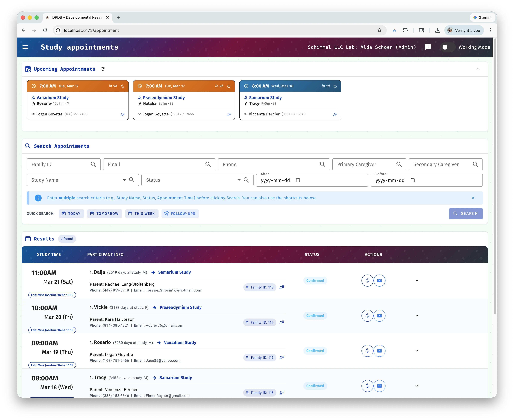514x420 pixels.
Task: Reschedule Rosario's 09:00AM appointment
Action: (x=367, y=351)
